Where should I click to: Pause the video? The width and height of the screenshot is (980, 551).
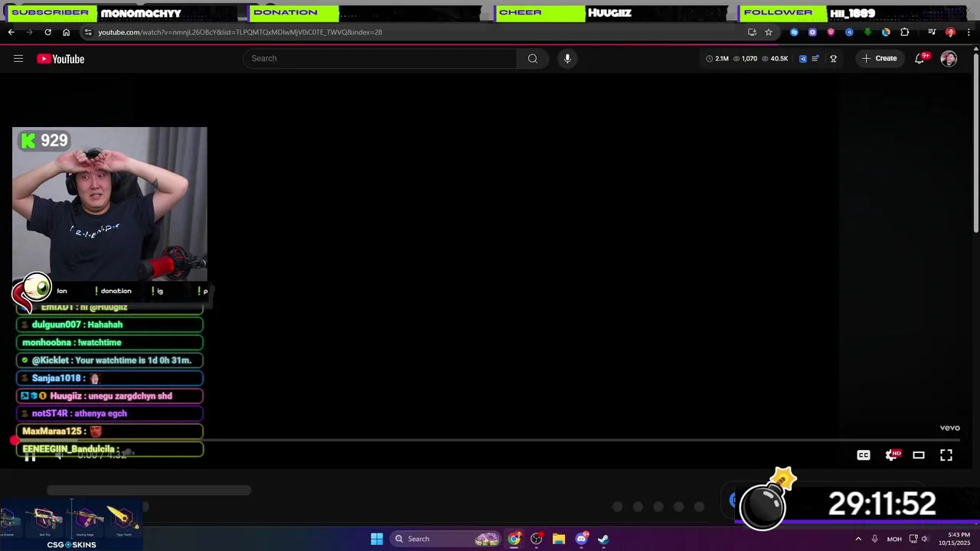click(30, 456)
